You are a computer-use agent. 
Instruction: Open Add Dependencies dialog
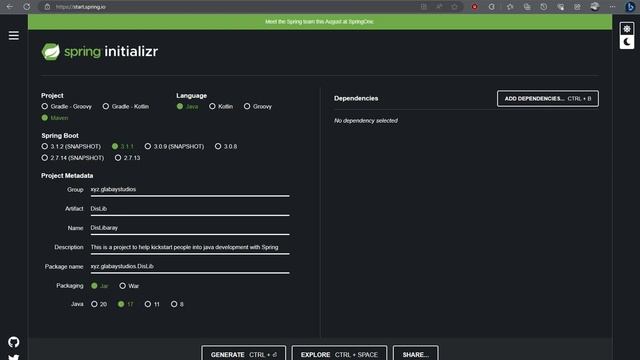coord(548,99)
